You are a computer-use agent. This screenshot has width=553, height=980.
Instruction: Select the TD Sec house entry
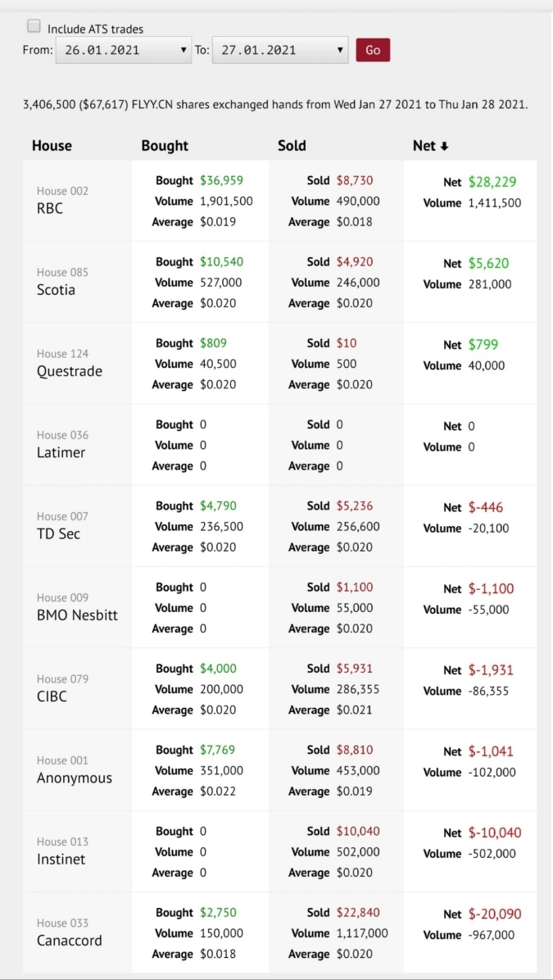point(58,533)
